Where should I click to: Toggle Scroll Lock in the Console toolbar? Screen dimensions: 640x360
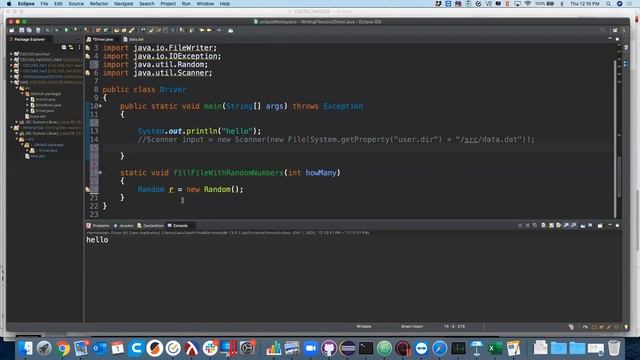click(x=551, y=225)
